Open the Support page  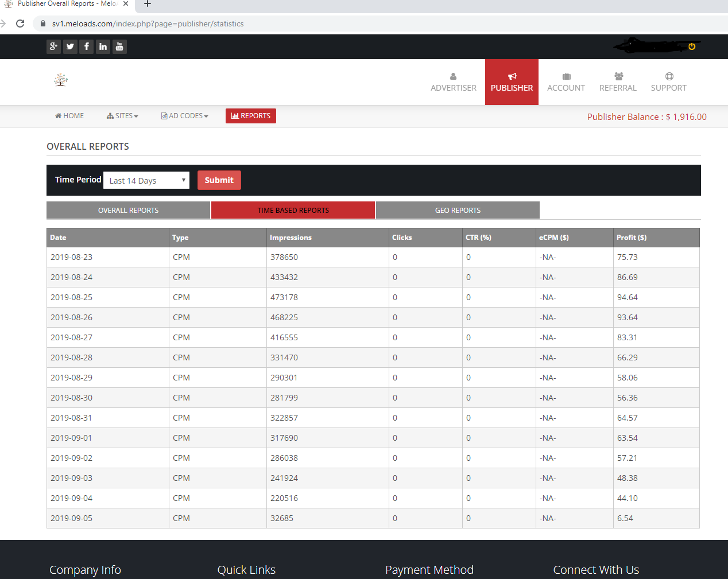click(x=668, y=82)
